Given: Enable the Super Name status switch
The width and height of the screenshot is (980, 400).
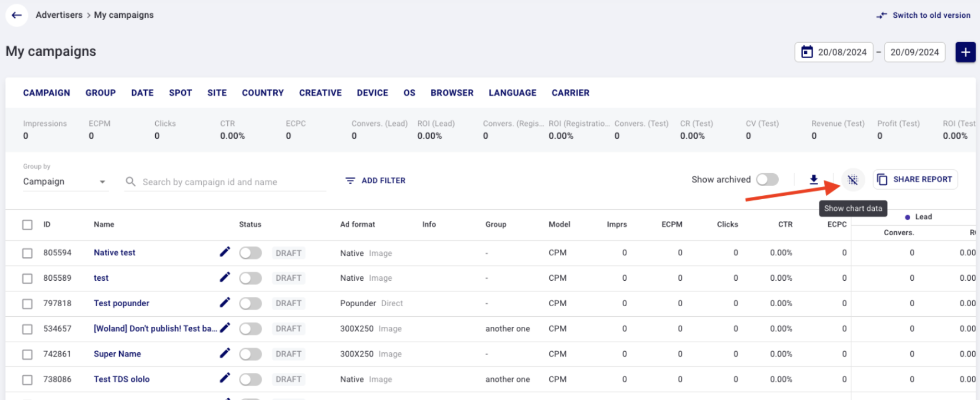Looking at the screenshot, I should click(251, 354).
